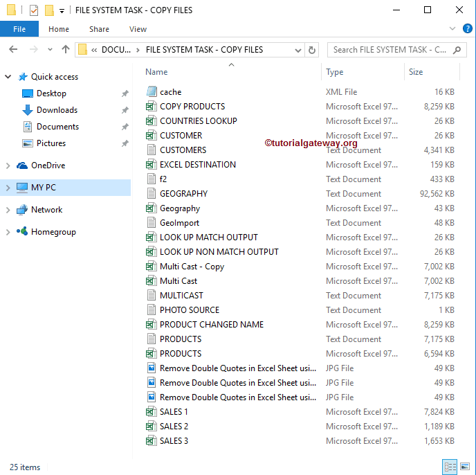Select the GEOGRAPHY text document icon
Image resolution: width=476 pixels, height=475 pixels.
pyautogui.click(x=152, y=194)
